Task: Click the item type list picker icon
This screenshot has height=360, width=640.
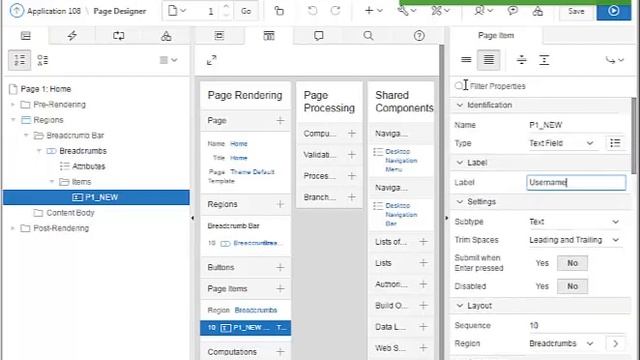Action: [615, 143]
